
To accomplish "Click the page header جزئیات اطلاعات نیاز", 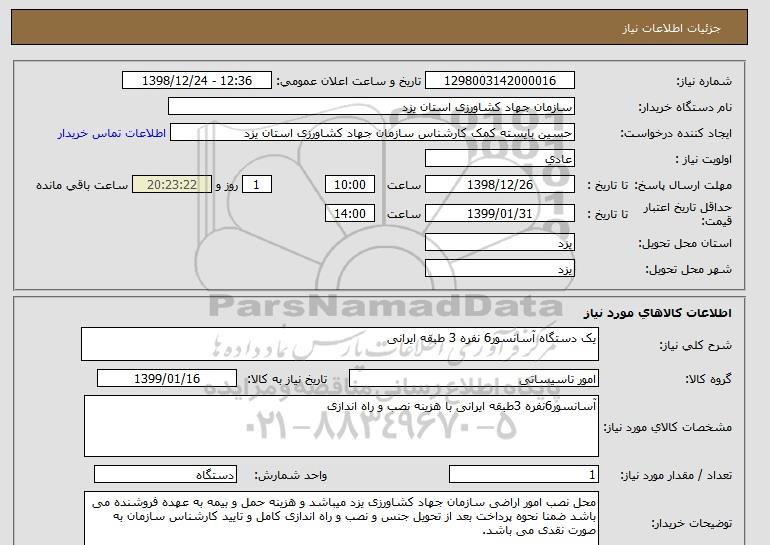I will 671,28.
